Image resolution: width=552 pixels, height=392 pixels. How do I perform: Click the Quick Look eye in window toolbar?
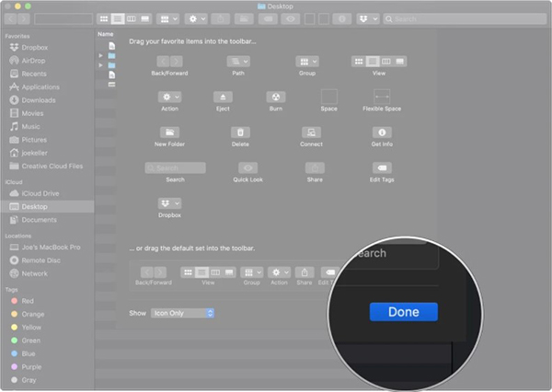coord(291,18)
